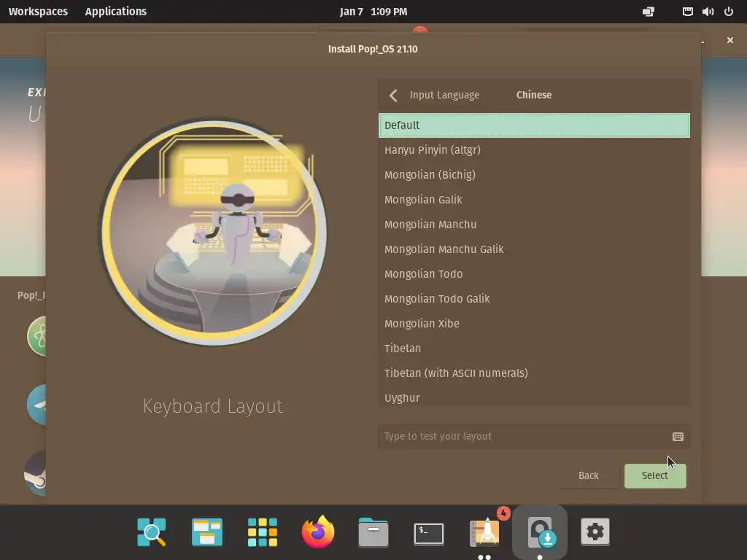
Task: Go back to Input Language list
Action: pos(393,96)
